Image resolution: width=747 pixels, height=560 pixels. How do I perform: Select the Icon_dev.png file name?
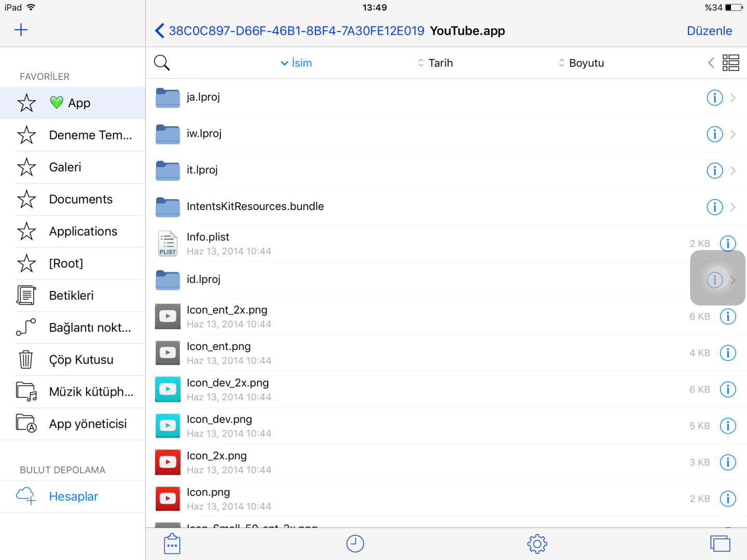[219, 419]
